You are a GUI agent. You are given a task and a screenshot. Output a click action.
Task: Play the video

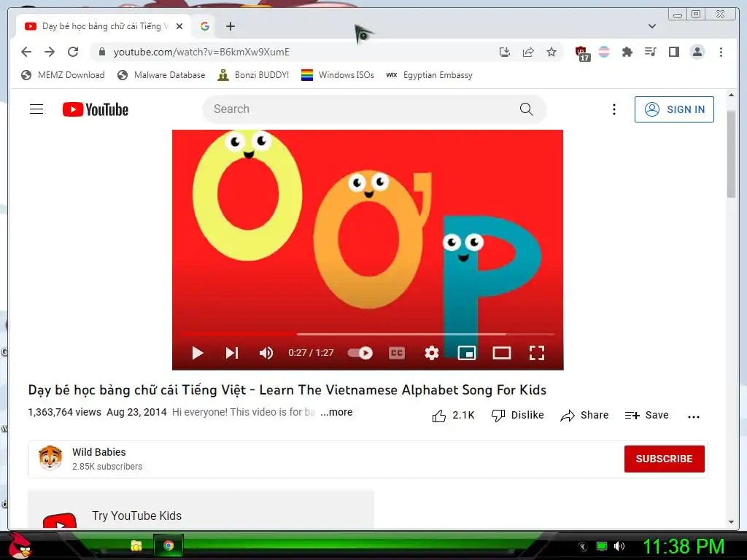197,353
